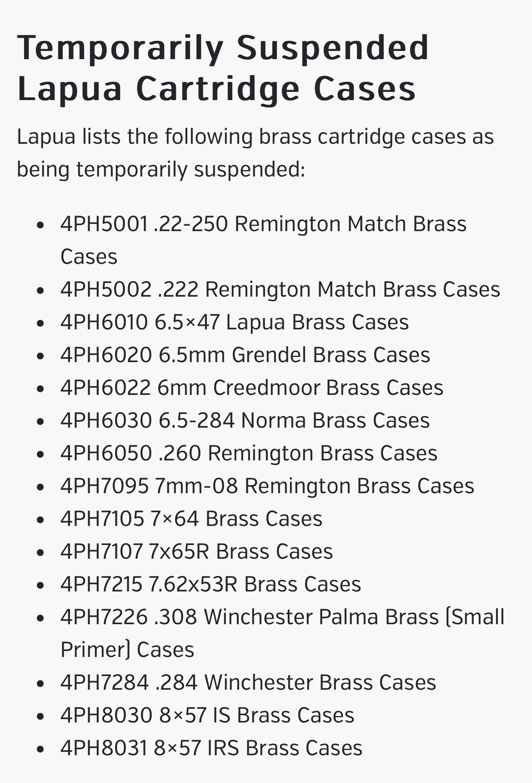Select the 4PH7105 7×64 Brass Cases entry
This screenshot has height=783, width=532.
[x=191, y=519]
